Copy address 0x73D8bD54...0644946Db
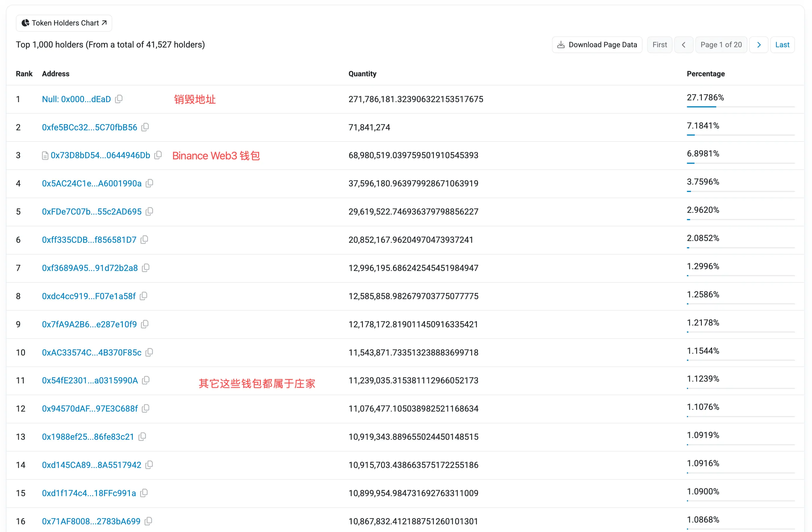Screen dimensions: 812x532 point(158,155)
